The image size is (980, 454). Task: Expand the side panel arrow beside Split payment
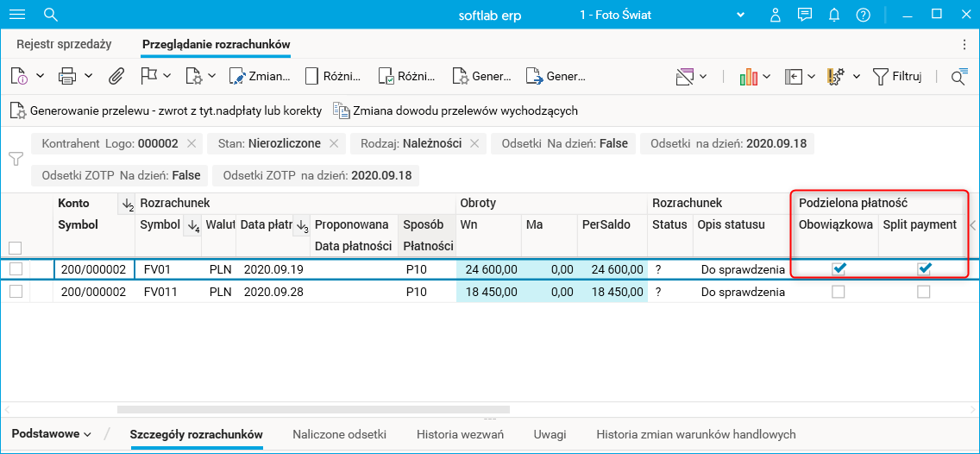pos(972,225)
